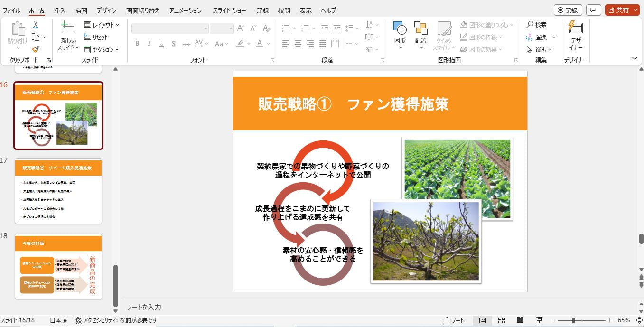Open the セクション dropdown menu
The height and width of the screenshot is (327, 644).
point(101,49)
